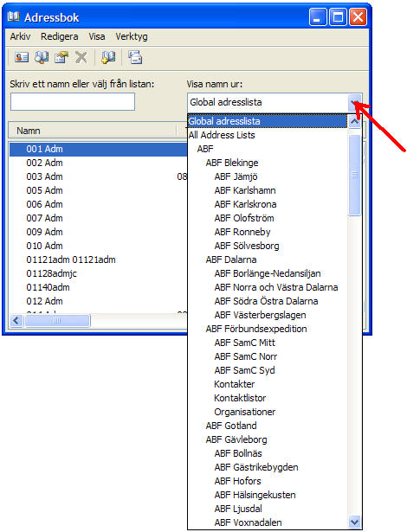Select the 01140adm row

coord(98,287)
